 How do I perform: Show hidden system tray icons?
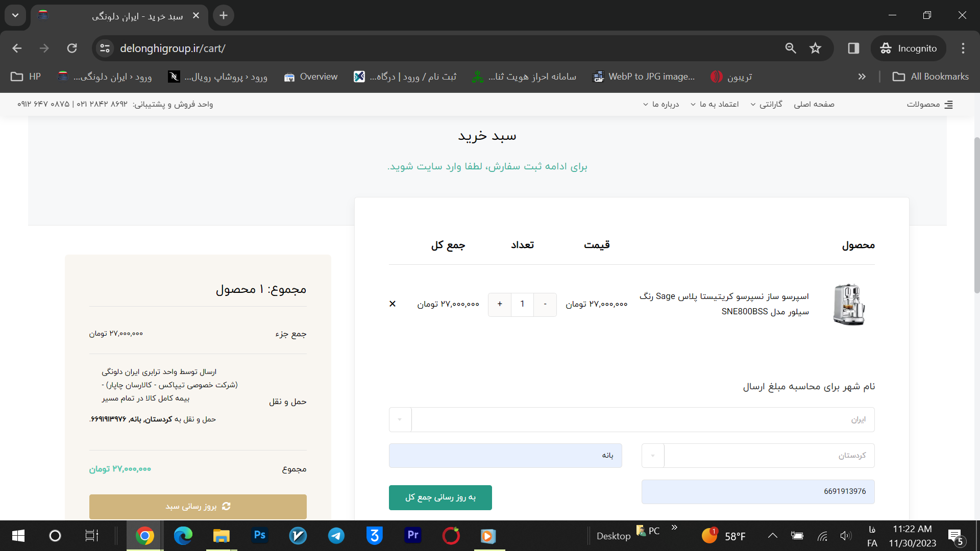pyautogui.click(x=773, y=536)
